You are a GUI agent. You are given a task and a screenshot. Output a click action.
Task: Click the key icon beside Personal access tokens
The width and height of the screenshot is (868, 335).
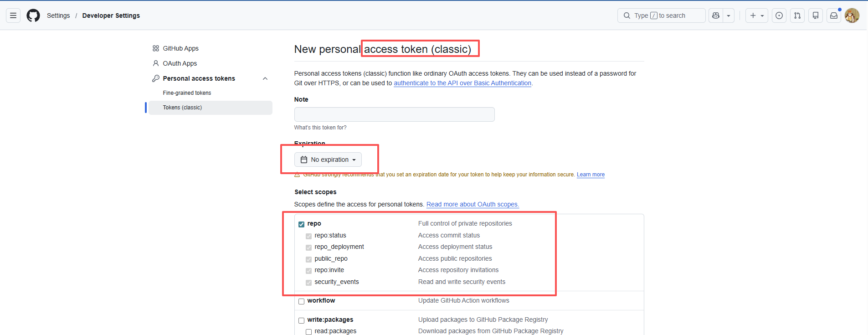(156, 78)
